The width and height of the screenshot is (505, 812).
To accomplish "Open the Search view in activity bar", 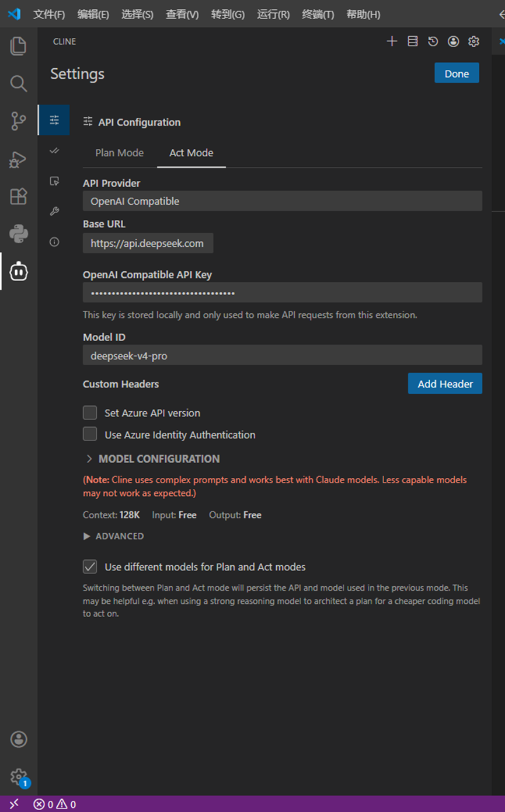I will 19,83.
